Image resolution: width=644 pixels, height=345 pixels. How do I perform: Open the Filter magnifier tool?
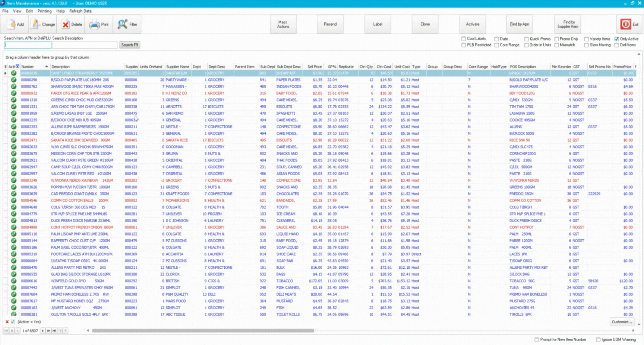click(122, 25)
